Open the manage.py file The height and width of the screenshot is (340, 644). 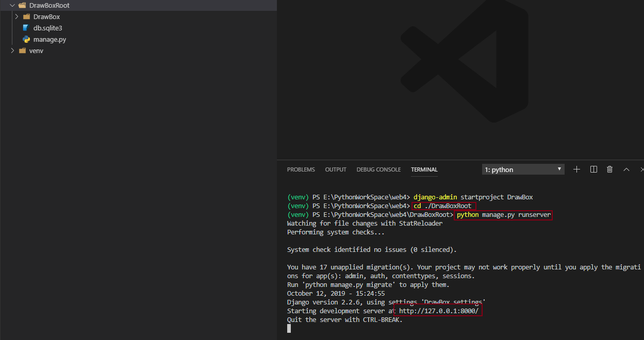coord(49,39)
